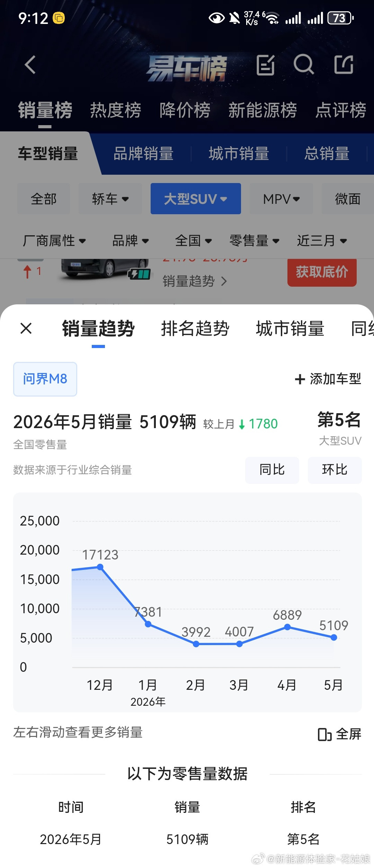Select 车型销量 sub-tab
This screenshot has height=868, width=374.
tap(48, 154)
